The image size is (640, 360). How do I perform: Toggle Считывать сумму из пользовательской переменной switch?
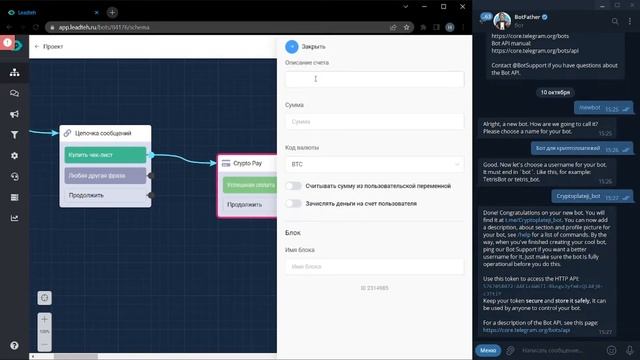coord(293,186)
